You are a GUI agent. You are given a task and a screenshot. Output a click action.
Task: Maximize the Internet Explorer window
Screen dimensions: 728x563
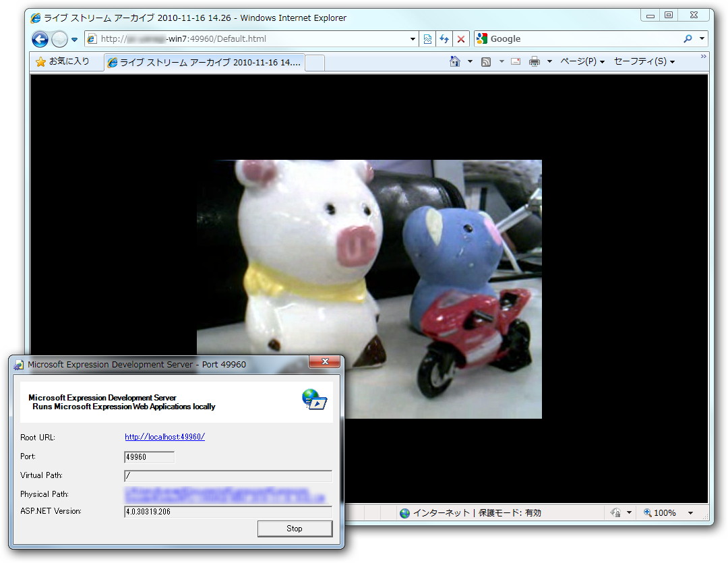(x=669, y=16)
